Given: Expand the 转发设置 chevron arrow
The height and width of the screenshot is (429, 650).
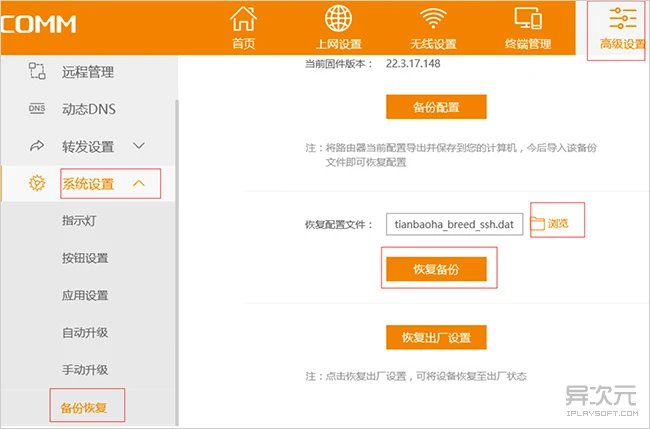Looking at the screenshot, I should (x=139, y=146).
